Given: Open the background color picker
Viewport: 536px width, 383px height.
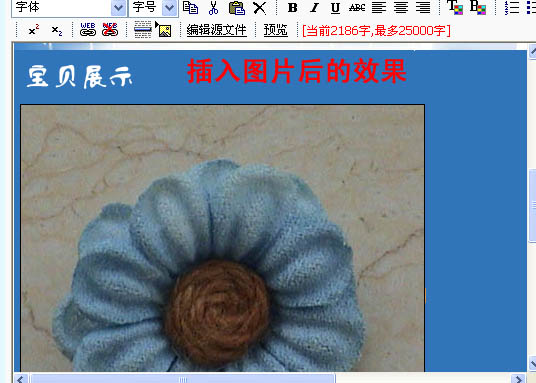Looking at the screenshot, I should pos(478,8).
